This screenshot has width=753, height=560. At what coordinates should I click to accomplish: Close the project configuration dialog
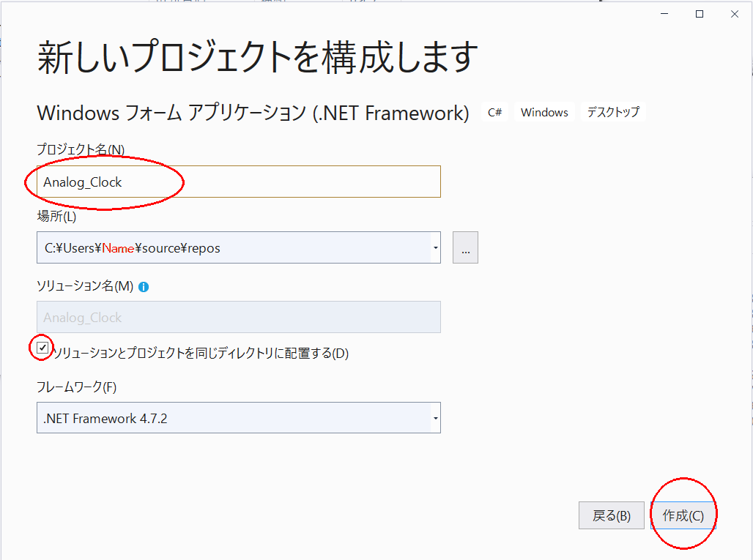(734, 14)
